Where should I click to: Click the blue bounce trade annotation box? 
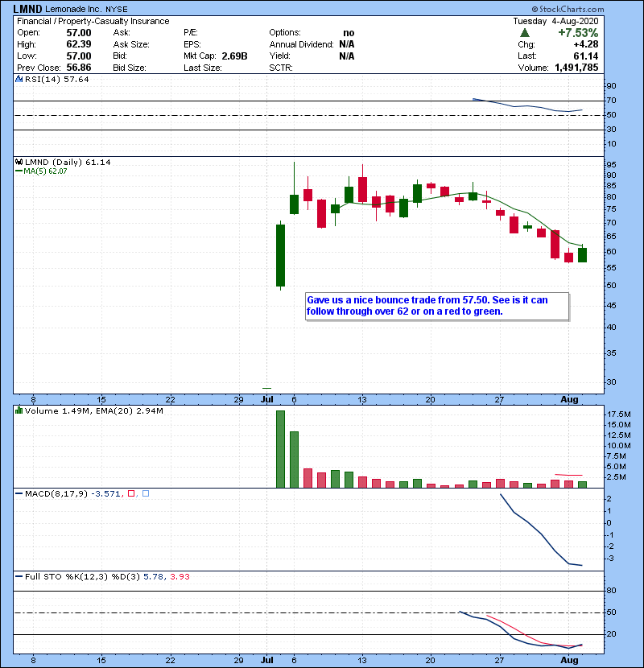coord(437,306)
